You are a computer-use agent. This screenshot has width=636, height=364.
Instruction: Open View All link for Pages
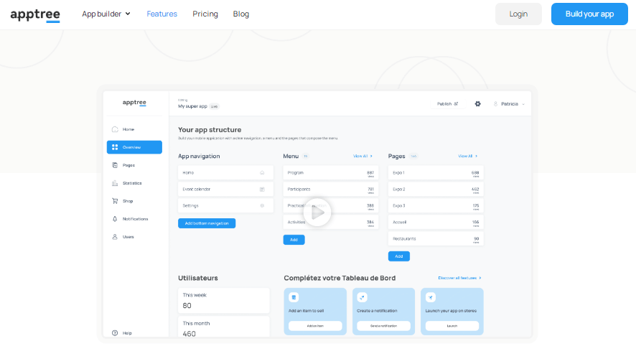(468, 157)
